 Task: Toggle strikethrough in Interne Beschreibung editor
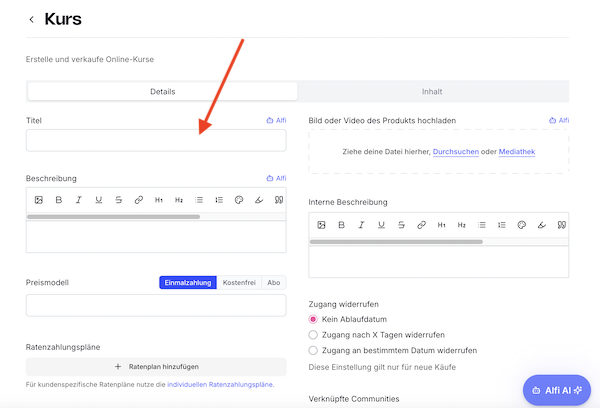tap(401, 225)
